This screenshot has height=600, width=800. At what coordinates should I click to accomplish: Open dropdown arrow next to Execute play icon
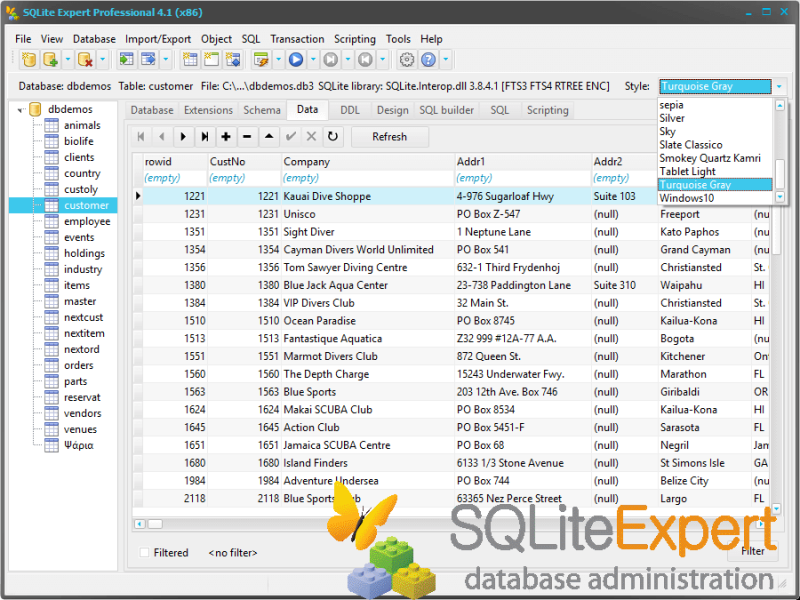pyautogui.click(x=313, y=60)
